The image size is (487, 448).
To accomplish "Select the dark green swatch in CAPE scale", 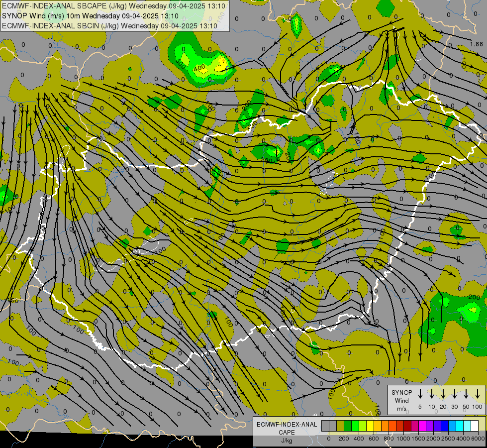I will pyautogui.click(x=348, y=426).
